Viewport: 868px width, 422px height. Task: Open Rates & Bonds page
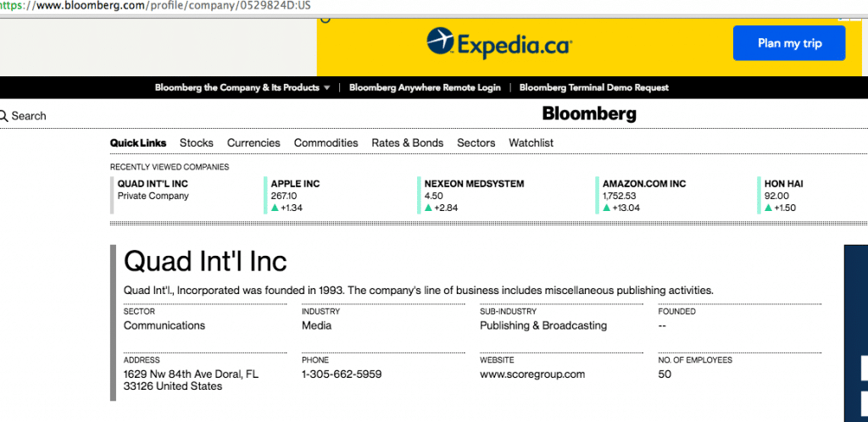click(x=408, y=142)
